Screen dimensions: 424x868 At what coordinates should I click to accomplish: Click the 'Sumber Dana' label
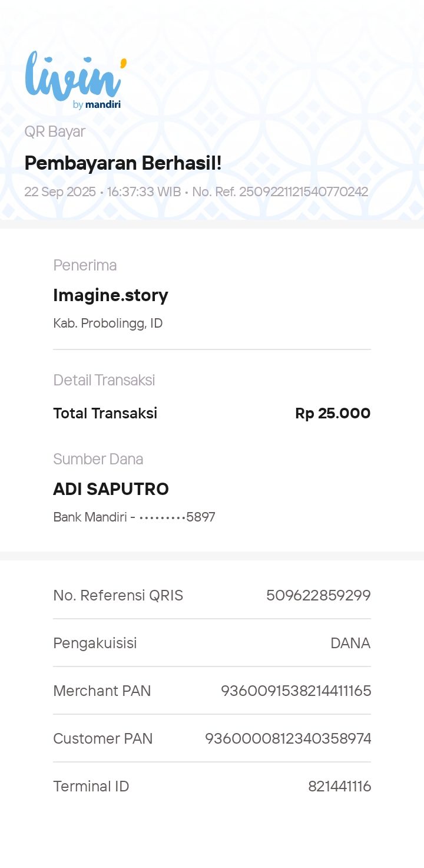pyautogui.click(x=98, y=459)
